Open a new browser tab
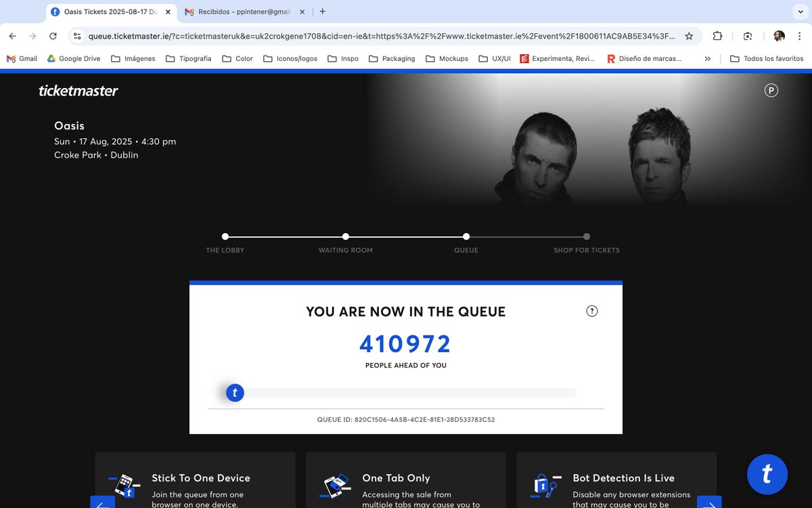This screenshot has height=508, width=812. [x=323, y=12]
